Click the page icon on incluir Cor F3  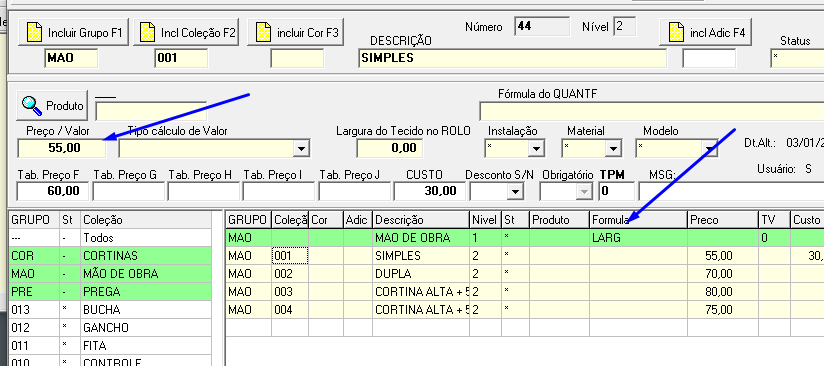point(263,33)
